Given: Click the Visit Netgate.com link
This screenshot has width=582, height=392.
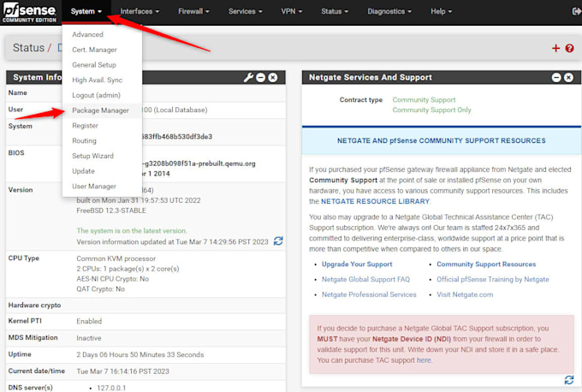Looking at the screenshot, I should point(465,294).
